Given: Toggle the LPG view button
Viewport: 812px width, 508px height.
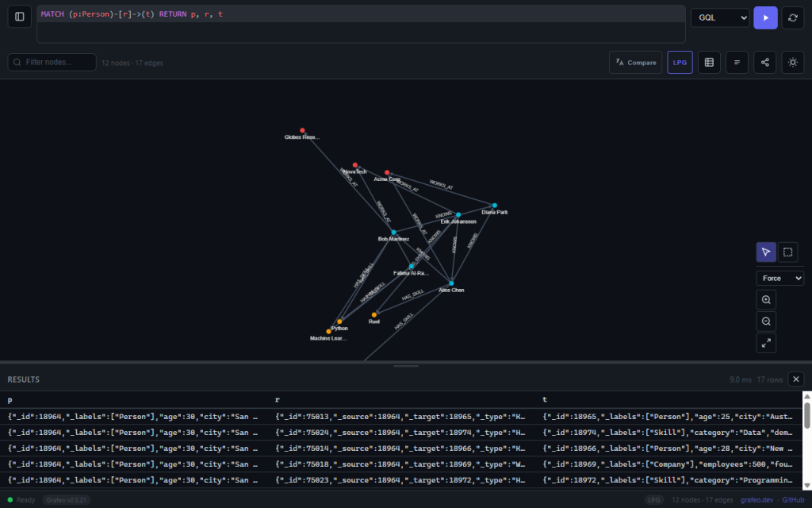Looking at the screenshot, I should click(680, 62).
